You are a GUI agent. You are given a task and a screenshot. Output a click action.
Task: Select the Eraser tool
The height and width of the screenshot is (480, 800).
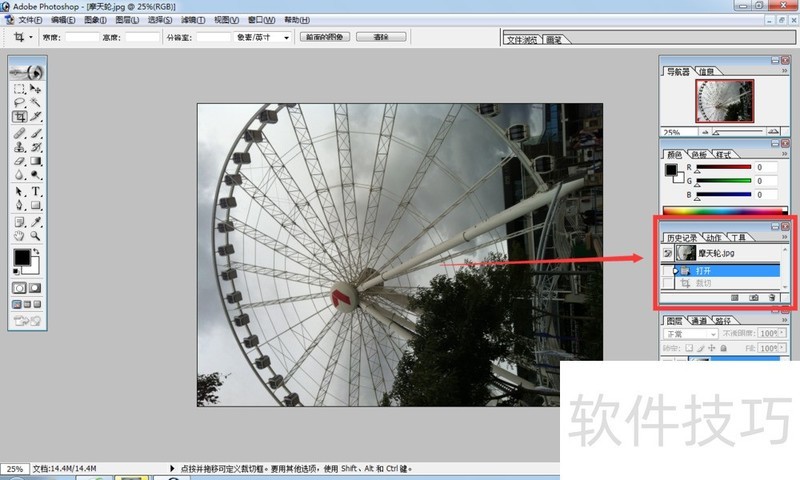[x=19, y=161]
